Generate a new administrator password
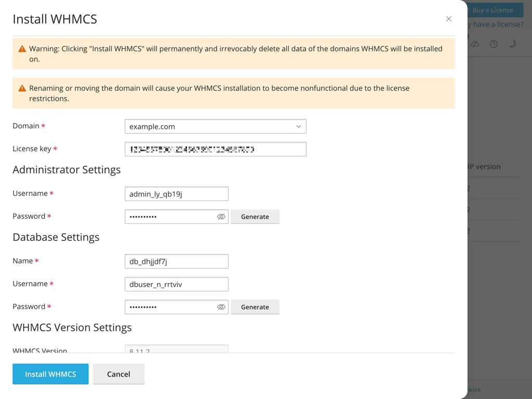The width and height of the screenshot is (532, 399). coord(255,217)
